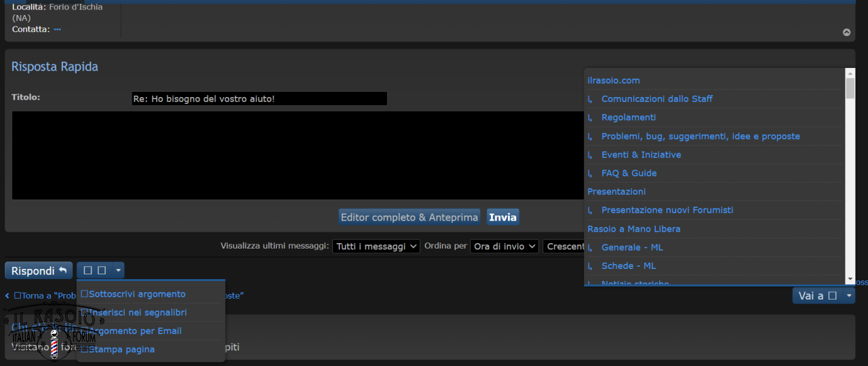868x366 pixels.
Task: Jump to Comunicazioni dallo Staff forum
Action: [656, 99]
